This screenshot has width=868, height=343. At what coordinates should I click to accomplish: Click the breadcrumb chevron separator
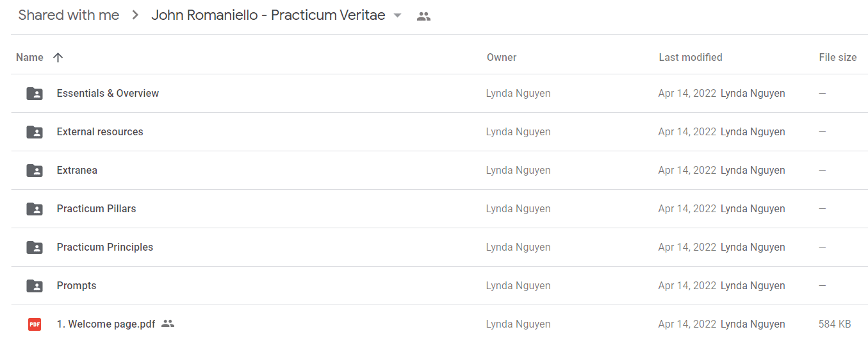(x=135, y=15)
